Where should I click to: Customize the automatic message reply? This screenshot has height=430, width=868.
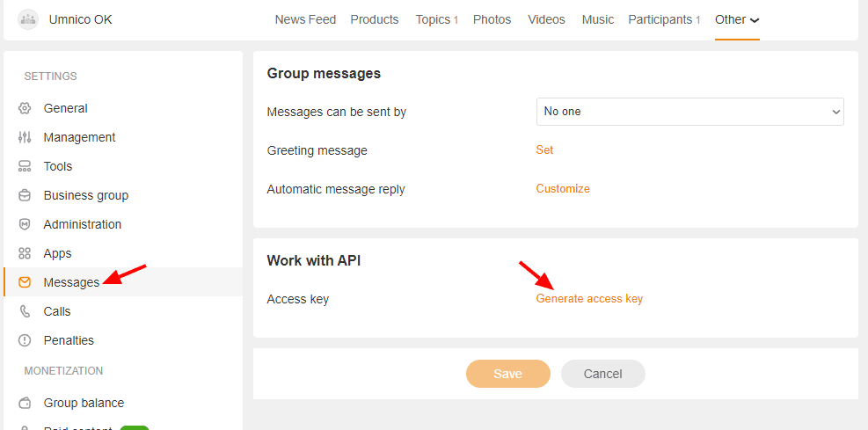pos(563,189)
